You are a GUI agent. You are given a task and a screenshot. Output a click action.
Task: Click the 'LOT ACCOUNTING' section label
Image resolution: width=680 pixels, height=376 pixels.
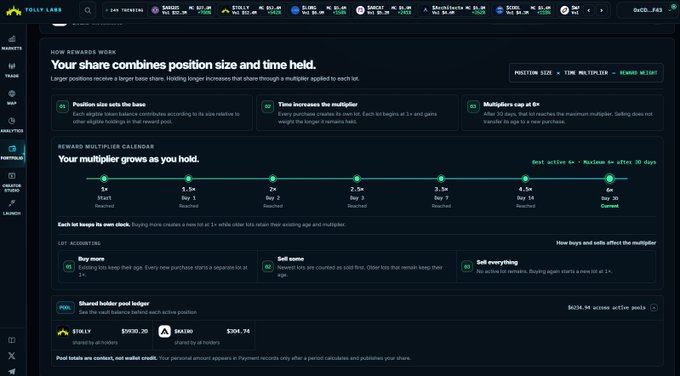tap(79, 243)
